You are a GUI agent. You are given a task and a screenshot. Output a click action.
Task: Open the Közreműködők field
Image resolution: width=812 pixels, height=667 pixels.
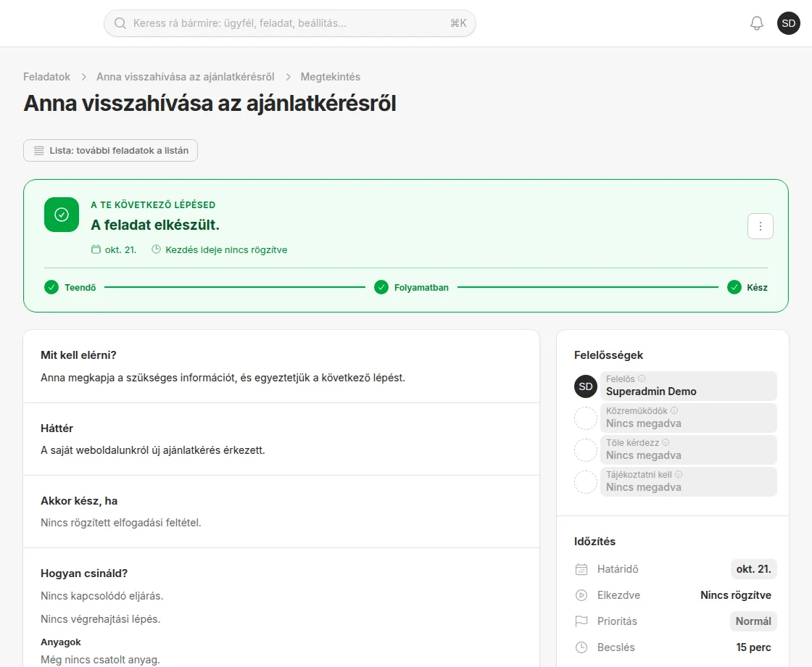[688, 418]
